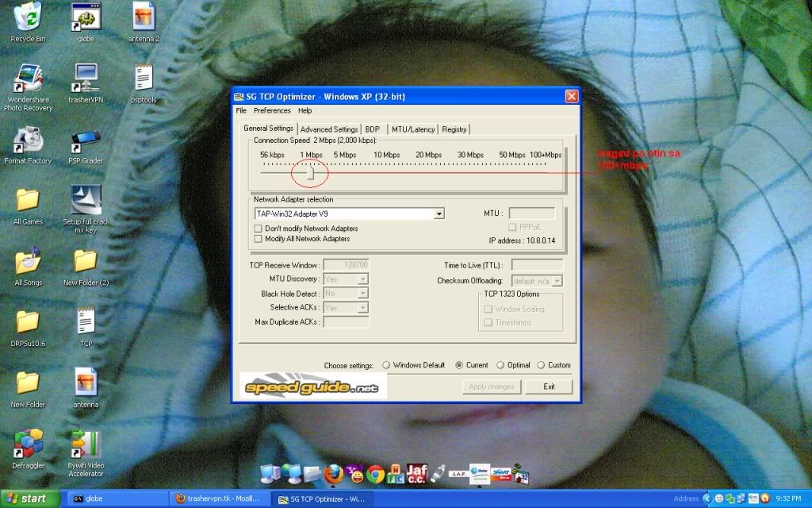The width and height of the screenshot is (812, 508).
Task: Open the calendar dock icon
Action: (x=520, y=473)
